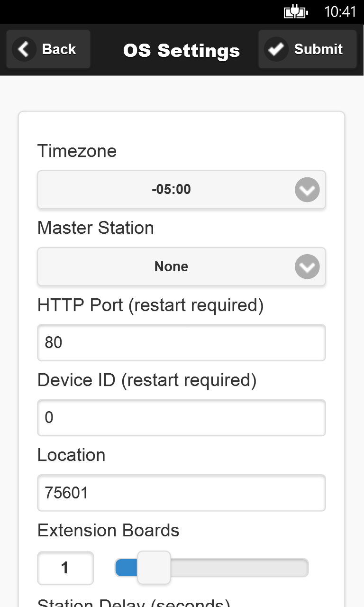Click the Timezone field label
Screen dimensions: 364x607
(x=77, y=151)
